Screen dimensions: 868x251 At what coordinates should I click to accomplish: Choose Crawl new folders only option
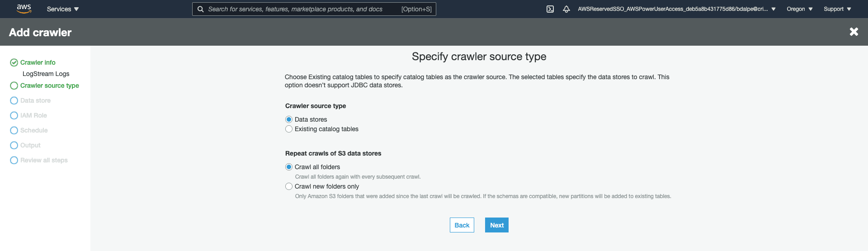[x=289, y=186]
